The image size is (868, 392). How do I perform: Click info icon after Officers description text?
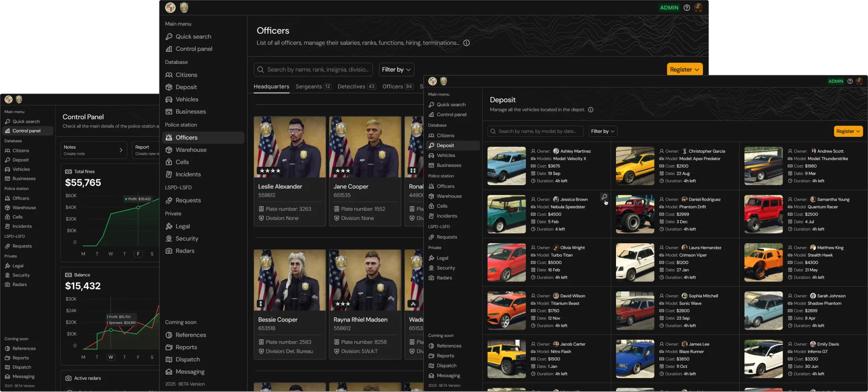point(466,43)
